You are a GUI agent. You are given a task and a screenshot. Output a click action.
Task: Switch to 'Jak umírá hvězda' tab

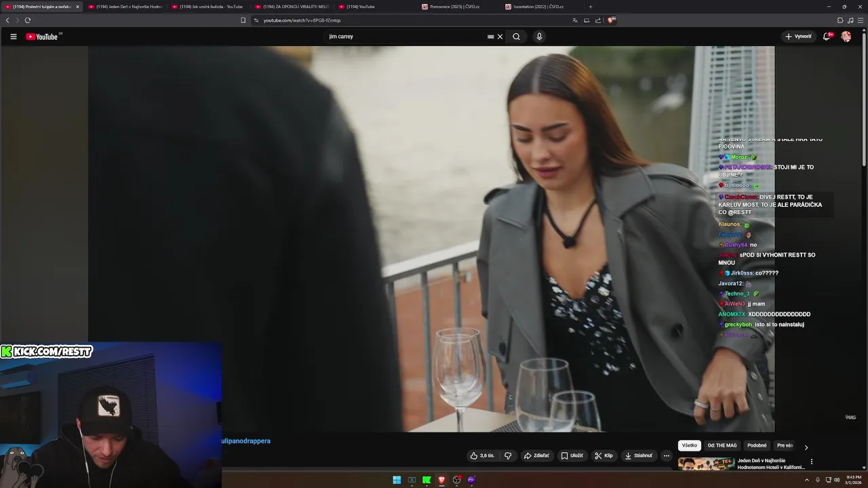[x=208, y=7]
